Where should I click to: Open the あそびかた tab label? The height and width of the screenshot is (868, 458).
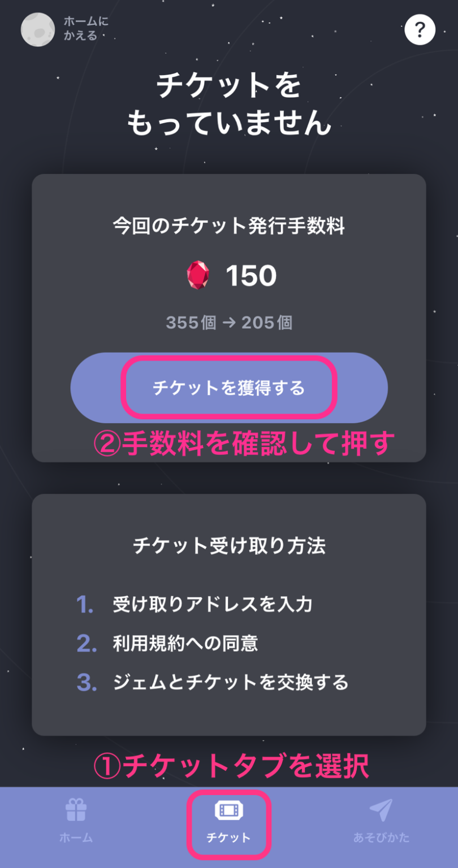click(381, 837)
